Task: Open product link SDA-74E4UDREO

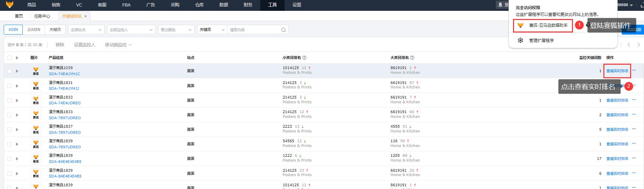Action: click(x=65, y=103)
